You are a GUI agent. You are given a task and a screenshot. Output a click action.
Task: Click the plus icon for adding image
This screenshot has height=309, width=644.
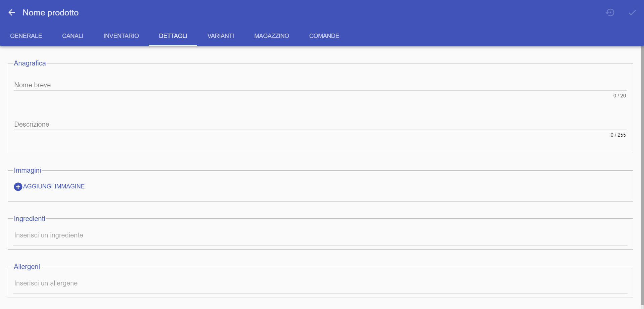click(x=18, y=187)
